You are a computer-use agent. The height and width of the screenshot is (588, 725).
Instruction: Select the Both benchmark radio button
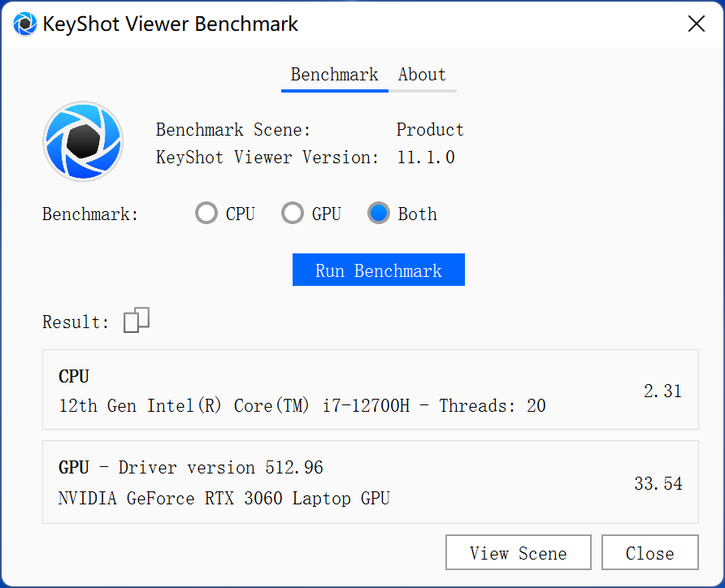click(x=379, y=214)
